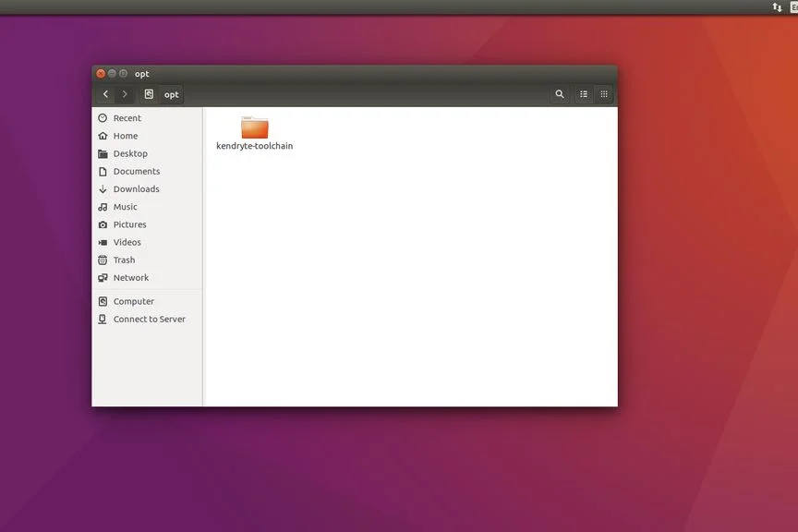Click the opt path bar button
The height and width of the screenshot is (532, 798).
[172, 95]
